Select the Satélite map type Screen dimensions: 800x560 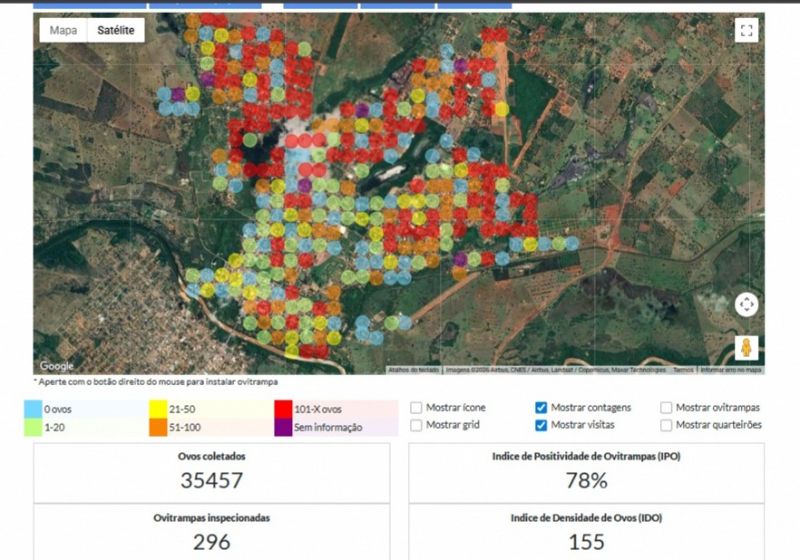coord(115,31)
